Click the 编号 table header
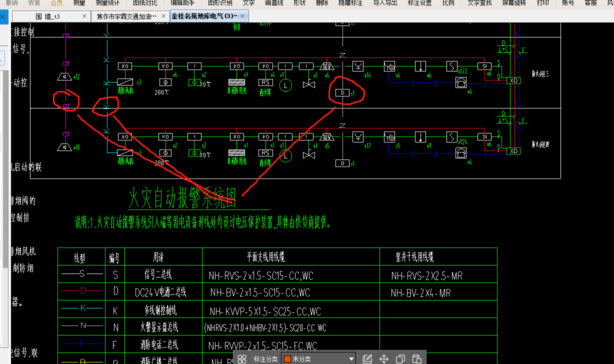 114,258
